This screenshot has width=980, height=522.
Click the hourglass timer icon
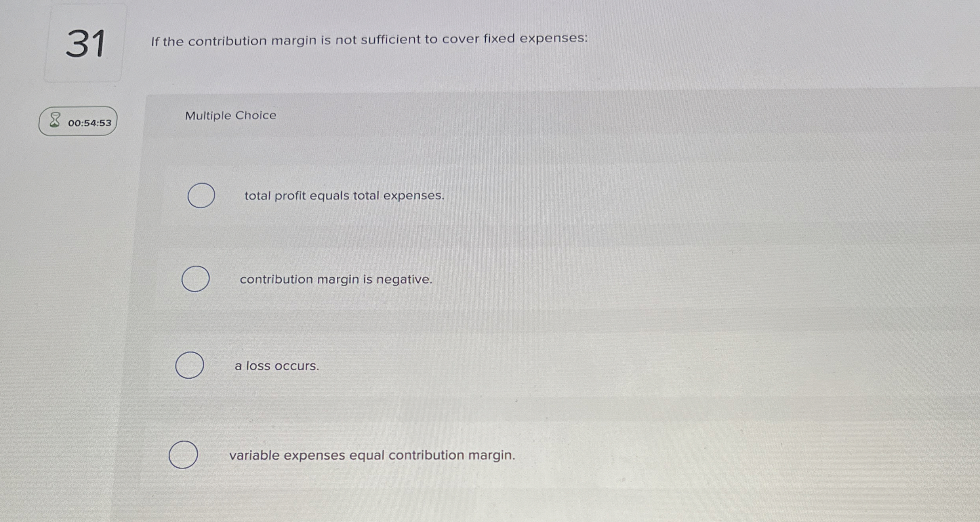click(55, 120)
